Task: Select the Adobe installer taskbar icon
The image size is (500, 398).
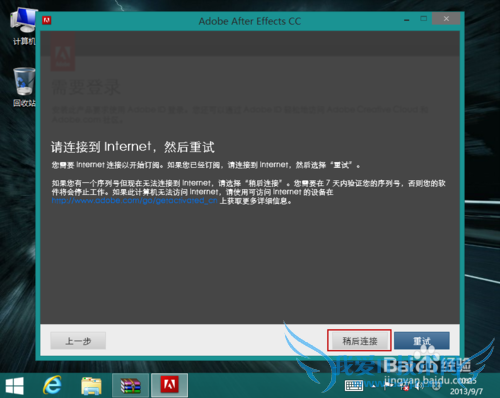Action: [169, 385]
